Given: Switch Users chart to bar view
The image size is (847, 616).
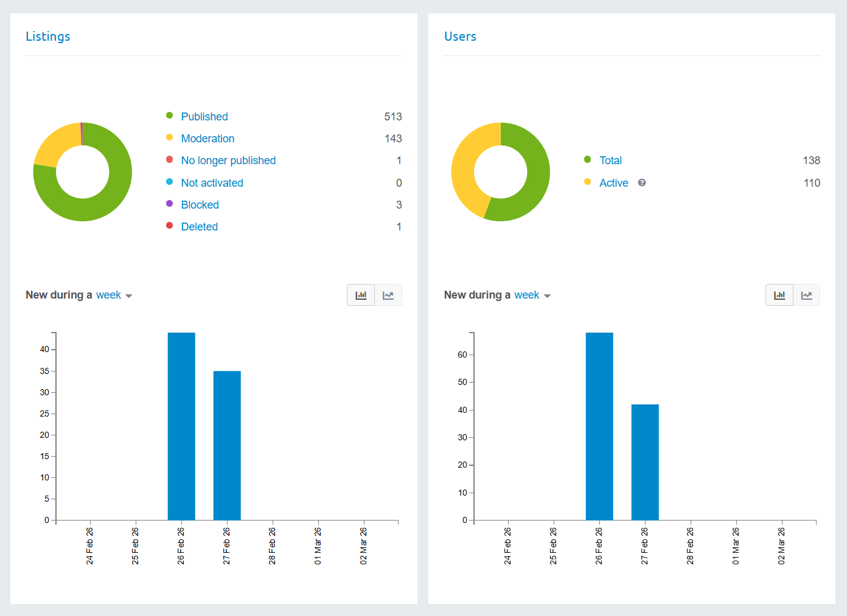Looking at the screenshot, I should pos(779,295).
